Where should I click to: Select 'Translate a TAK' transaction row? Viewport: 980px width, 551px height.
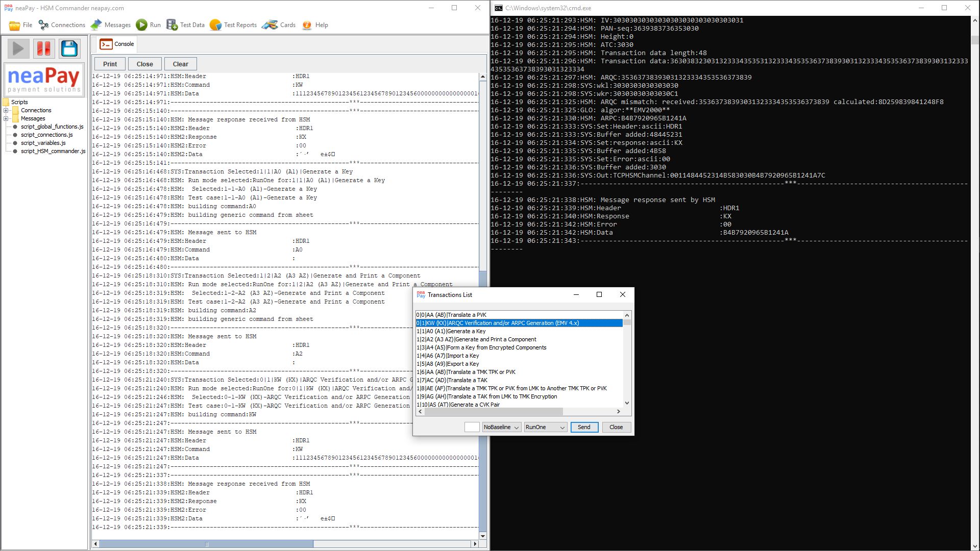point(519,380)
